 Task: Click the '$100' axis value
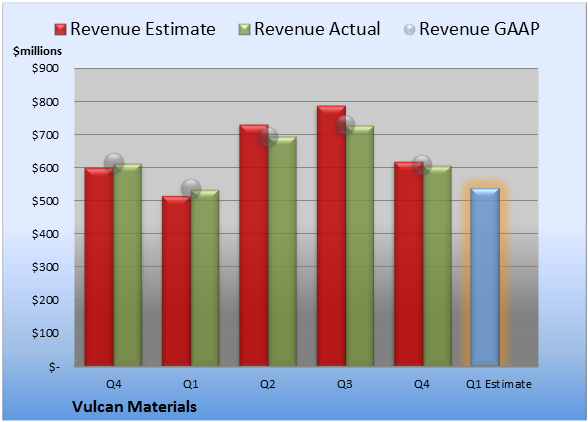tap(45, 333)
